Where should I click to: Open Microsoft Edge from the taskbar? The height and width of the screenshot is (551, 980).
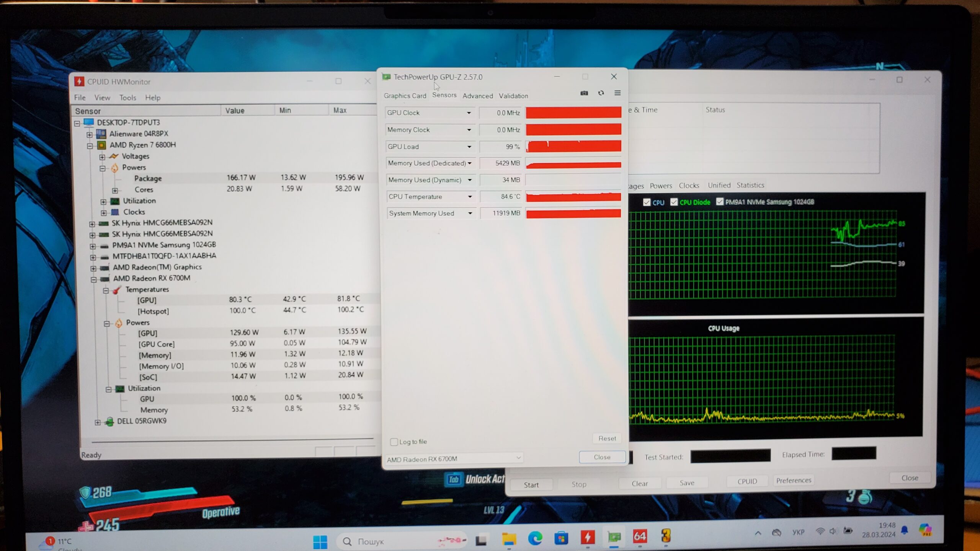click(x=535, y=538)
